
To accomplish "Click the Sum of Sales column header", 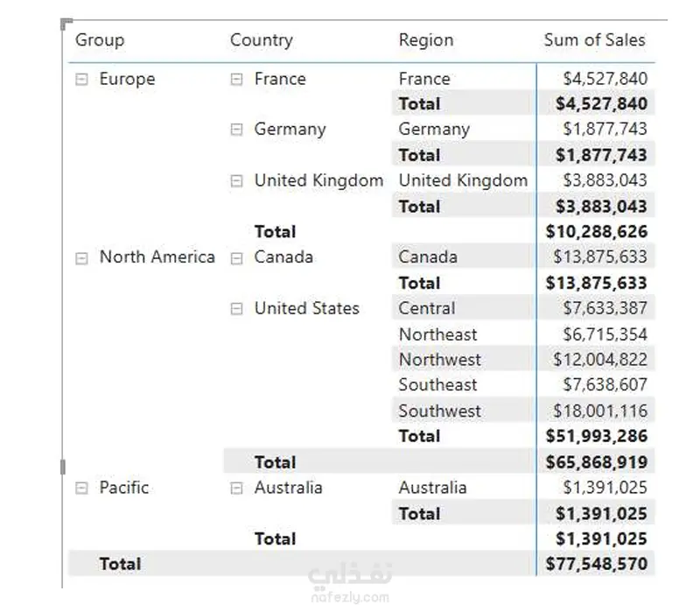I will click(x=594, y=40).
